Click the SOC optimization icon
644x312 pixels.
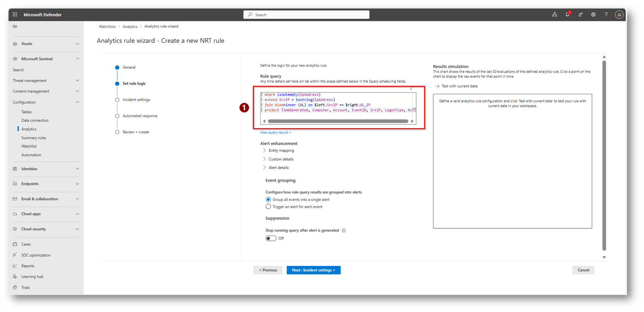point(15,255)
